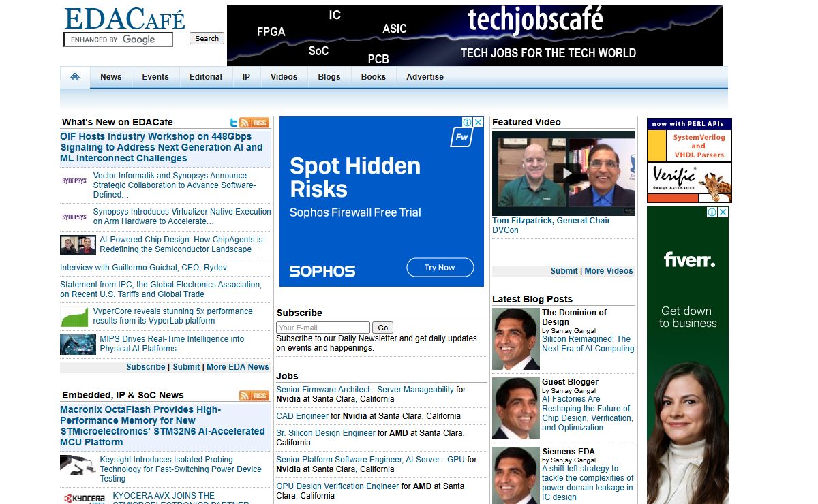818x504 pixels.
Task: Open CAD Engineer job link
Action: (303, 416)
